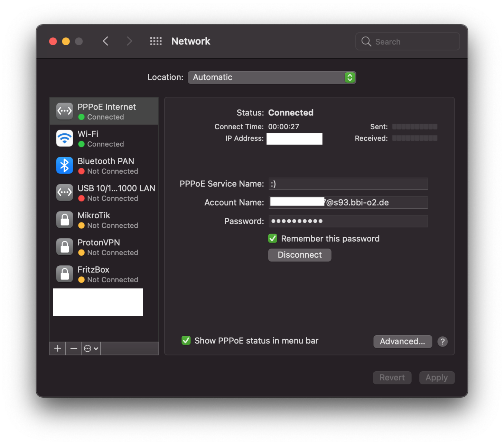The height and width of the screenshot is (445, 504).
Task: Go forward with the right chevron
Action: pos(129,41)
